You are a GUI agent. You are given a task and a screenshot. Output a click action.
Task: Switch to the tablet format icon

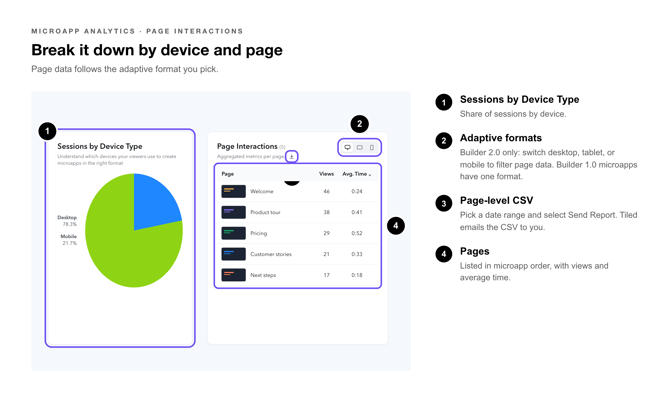[x=360, y=147]
